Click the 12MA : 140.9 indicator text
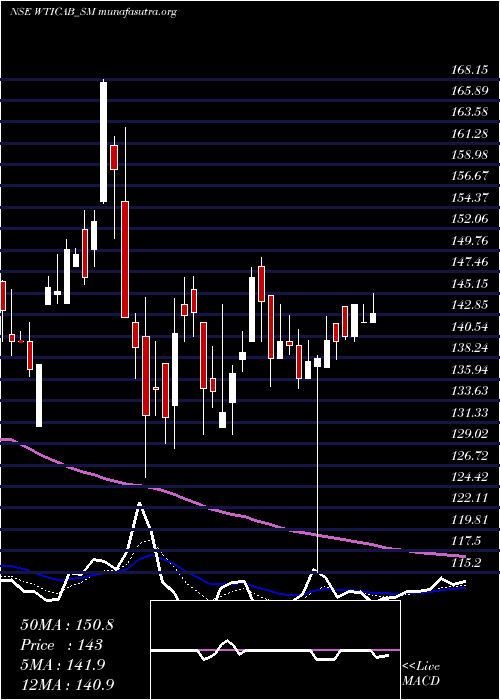This screenshot has height=700, width=500. (67, 684)
